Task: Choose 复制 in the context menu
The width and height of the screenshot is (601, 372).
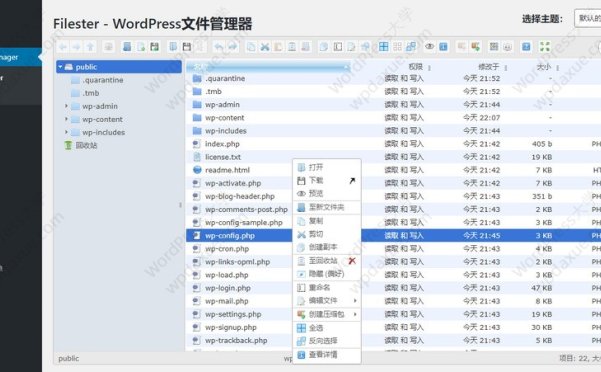Action: tap(327, 221)
